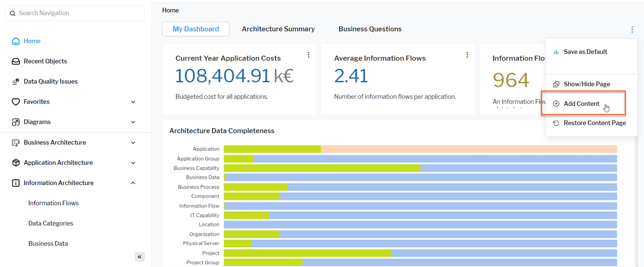Expand the Favorites section chevron

coord(133,102)
